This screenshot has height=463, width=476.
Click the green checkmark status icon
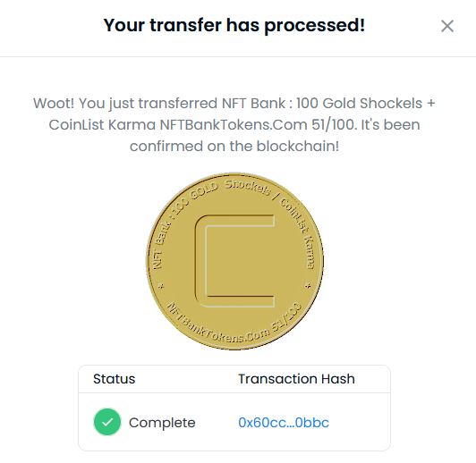(107, 422)
